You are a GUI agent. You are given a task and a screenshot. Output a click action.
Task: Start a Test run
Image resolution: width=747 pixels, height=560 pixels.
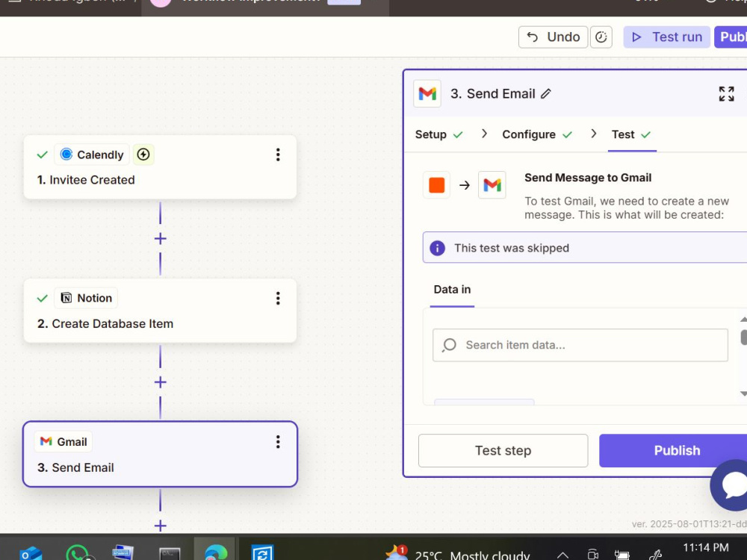666,37
